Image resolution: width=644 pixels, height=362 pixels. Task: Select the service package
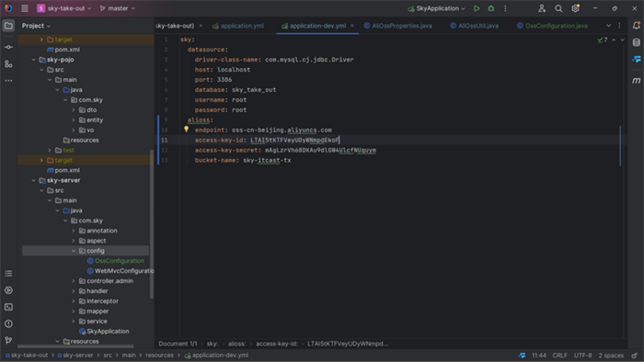tap(93, 321)
